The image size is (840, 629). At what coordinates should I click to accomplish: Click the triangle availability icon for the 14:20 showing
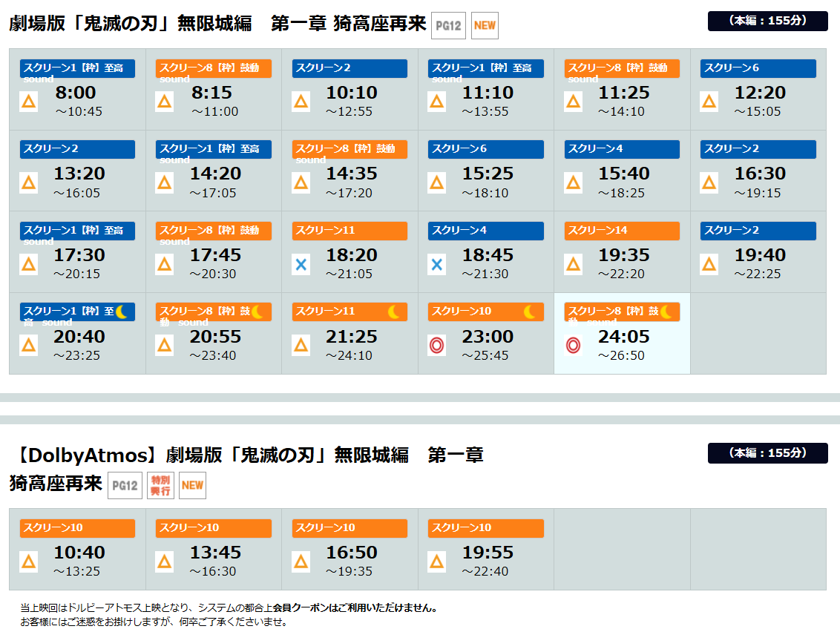pyautogui.click(x=165, y=183)
